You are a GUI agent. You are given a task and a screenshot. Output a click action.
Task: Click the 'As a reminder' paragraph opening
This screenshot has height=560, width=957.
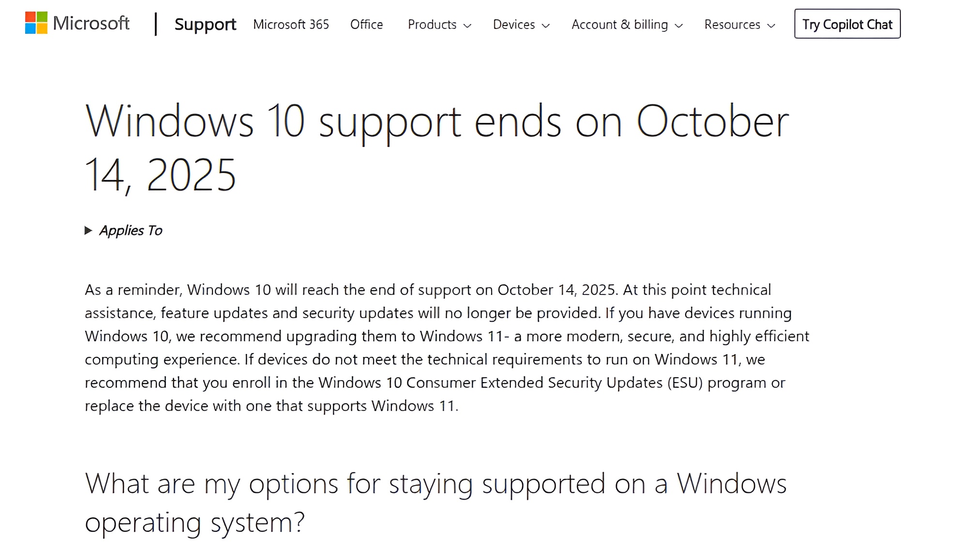coord(133,290)
